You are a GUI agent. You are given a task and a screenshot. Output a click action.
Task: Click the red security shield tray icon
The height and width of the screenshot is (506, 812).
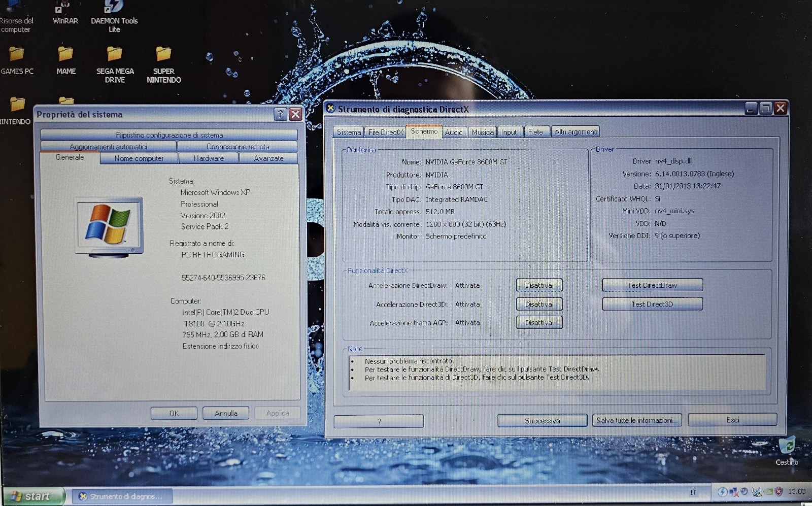779,491
